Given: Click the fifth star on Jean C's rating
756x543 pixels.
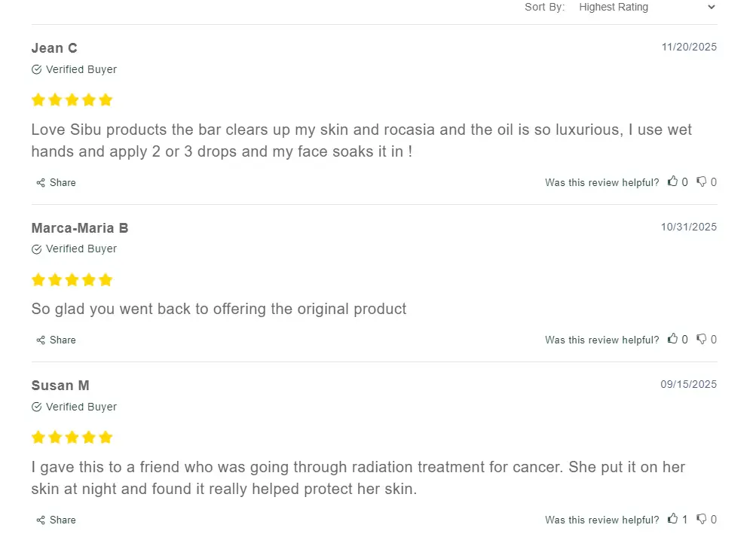Looking at the screenshot, I should [x=106, y=99].
